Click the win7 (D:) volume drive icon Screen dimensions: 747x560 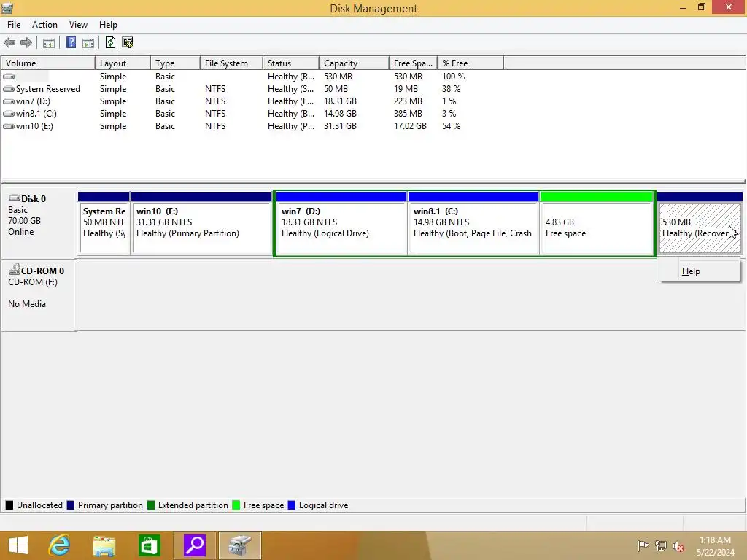[9, 101]
